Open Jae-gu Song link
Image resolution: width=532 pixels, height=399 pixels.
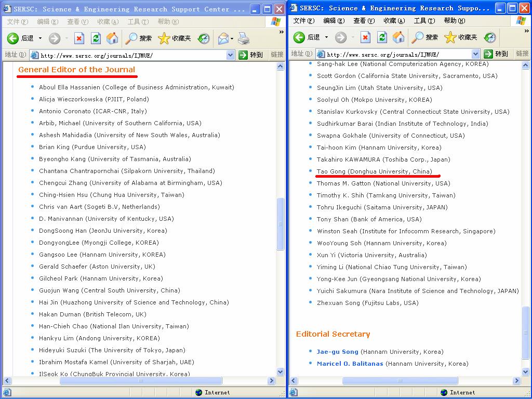point(337,352)
